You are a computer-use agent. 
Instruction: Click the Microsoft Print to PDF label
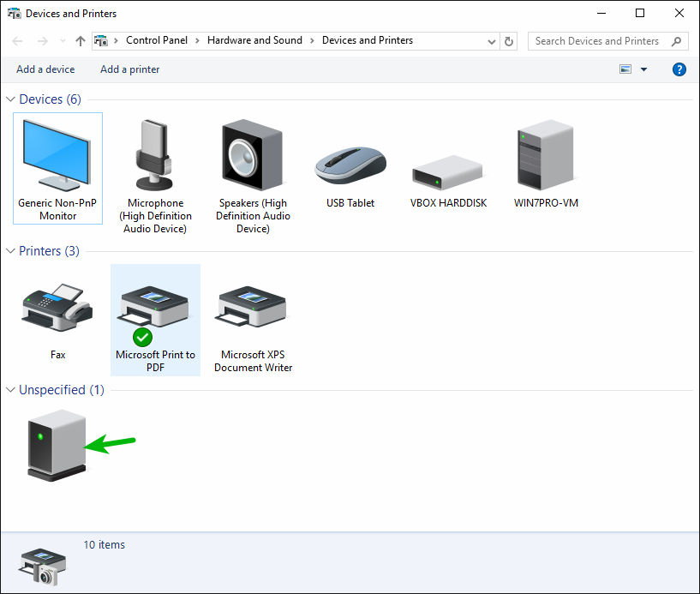155,361
